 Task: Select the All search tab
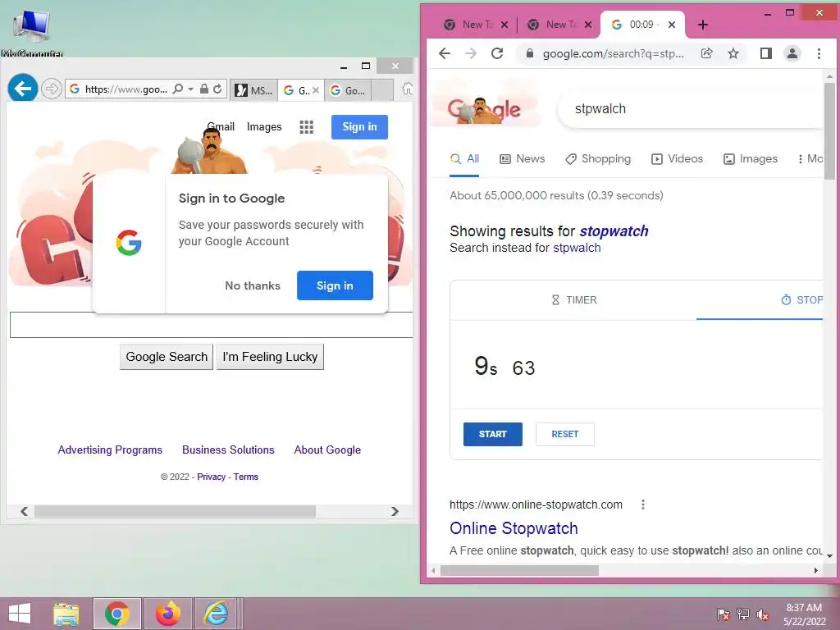464,158
